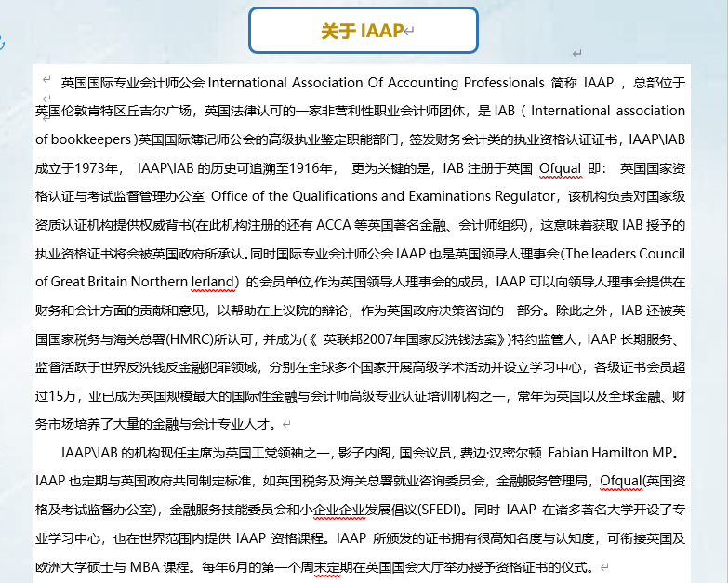Click the word MBA
Image resolution: width=728 pixels, height=583 pixels.
tap(144, 567)
